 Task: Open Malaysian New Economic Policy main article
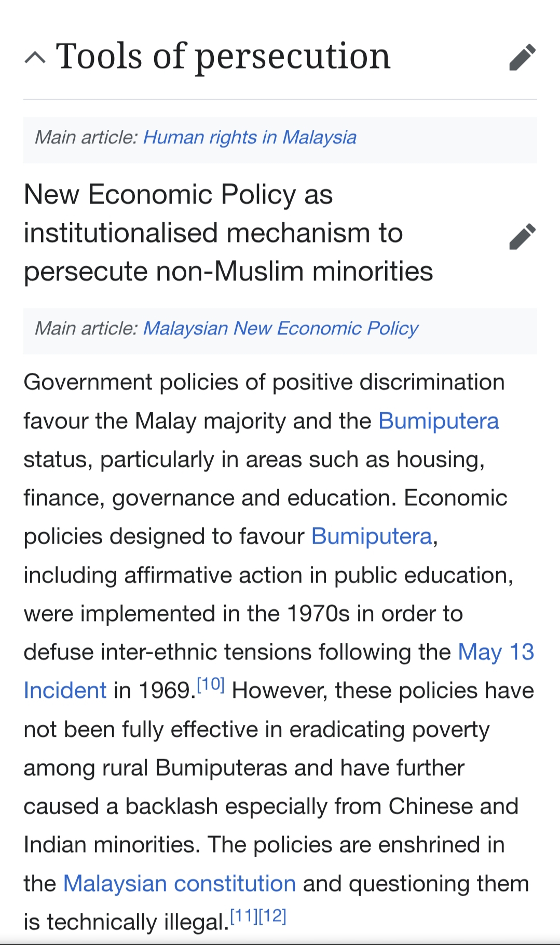(x=280, y=329)
